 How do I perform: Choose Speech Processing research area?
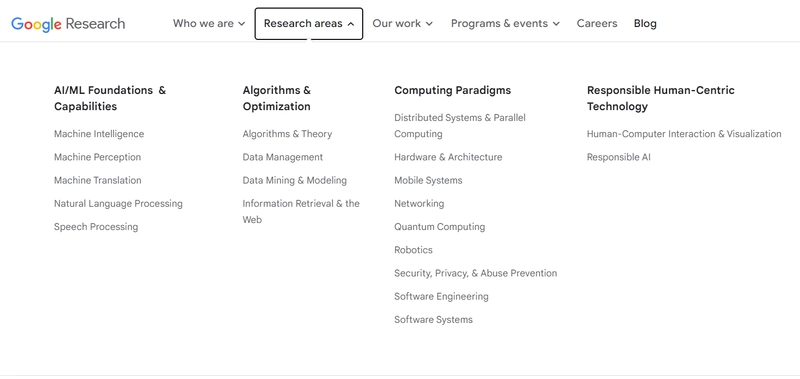[x=96, y=226]
